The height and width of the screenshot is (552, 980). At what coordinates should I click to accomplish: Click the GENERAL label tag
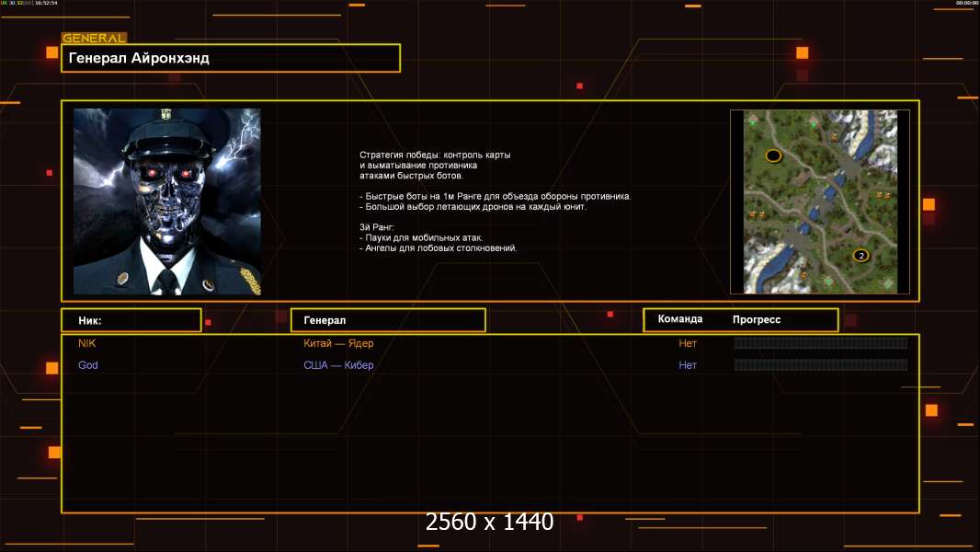click(x=94, y=38)
